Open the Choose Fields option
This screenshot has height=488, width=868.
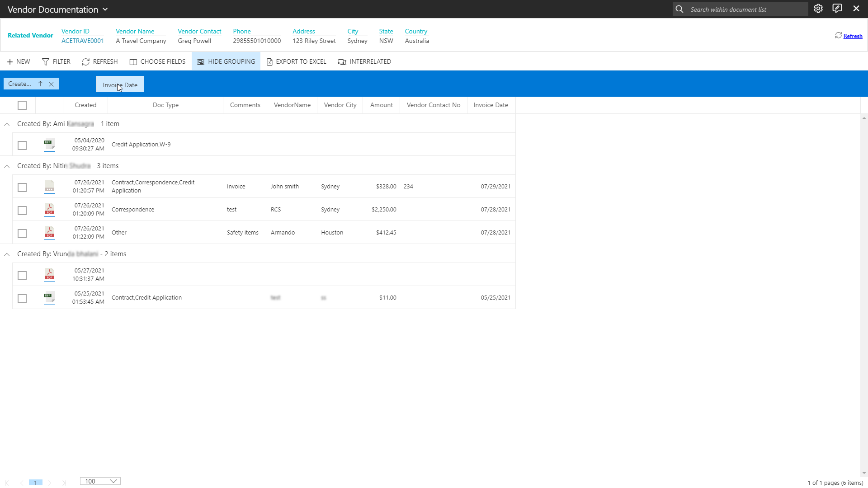click(157, 61)
